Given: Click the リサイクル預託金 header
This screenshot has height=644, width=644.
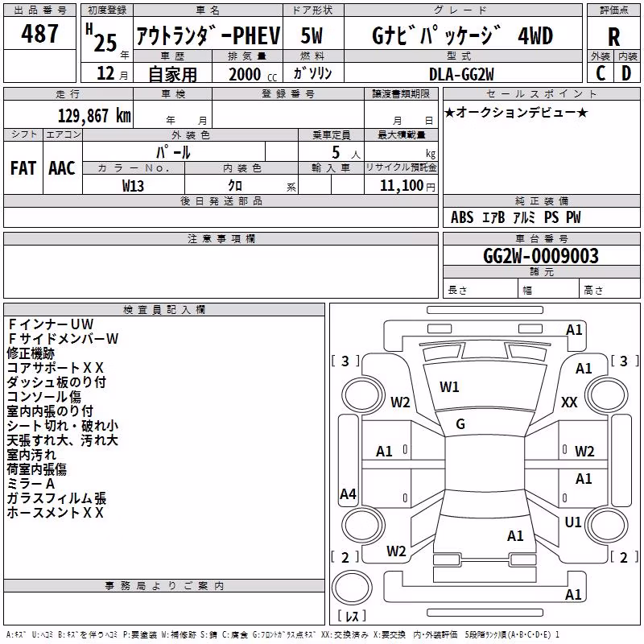Looking at the screenshot, I should click(x=401, y=167).
